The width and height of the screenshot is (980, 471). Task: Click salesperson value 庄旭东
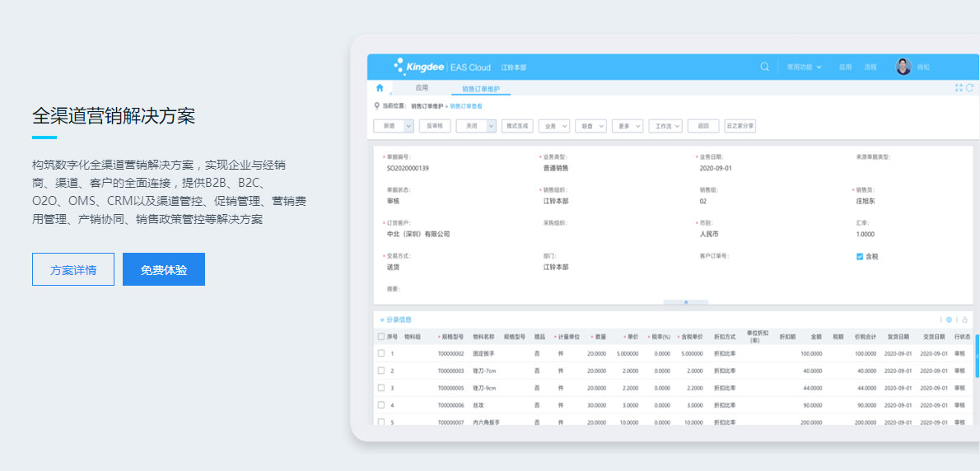pos(866,201)
